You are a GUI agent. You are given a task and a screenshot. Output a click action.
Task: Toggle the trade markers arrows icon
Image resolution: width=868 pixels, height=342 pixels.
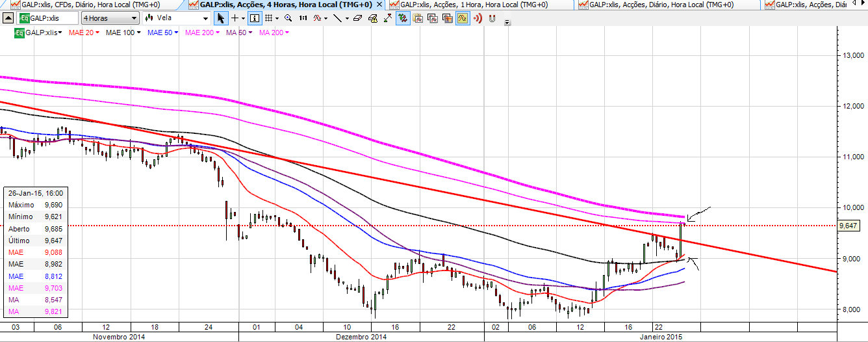pos(403,18)
